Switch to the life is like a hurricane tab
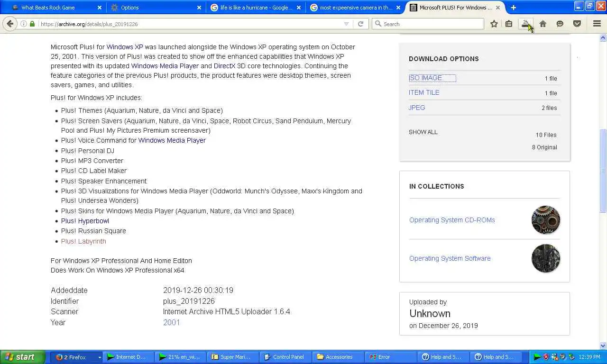Screen dimensions: 607x364 [x=256, y=8]
